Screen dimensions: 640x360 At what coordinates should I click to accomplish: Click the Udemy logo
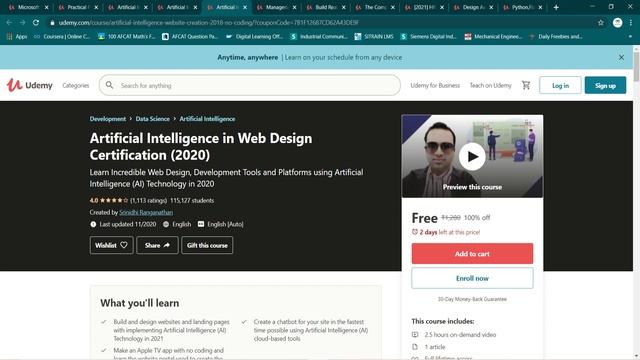coord(29,85)
